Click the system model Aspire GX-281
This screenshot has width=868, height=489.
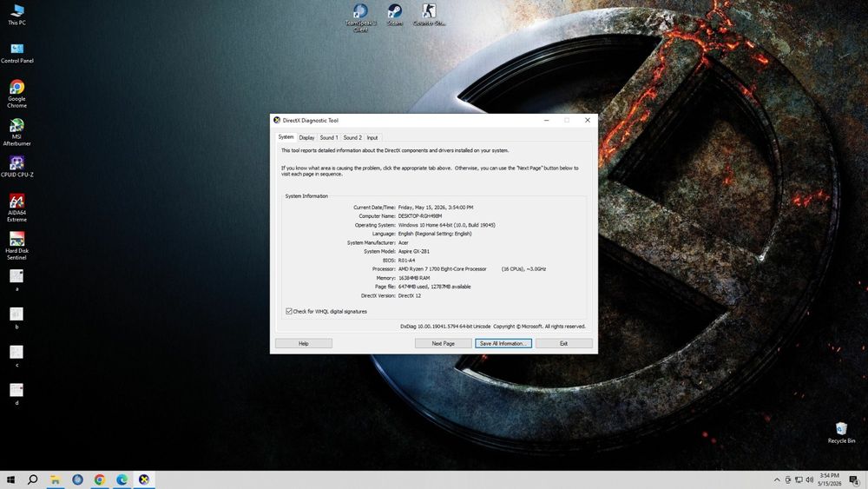[x=413, y=251]
